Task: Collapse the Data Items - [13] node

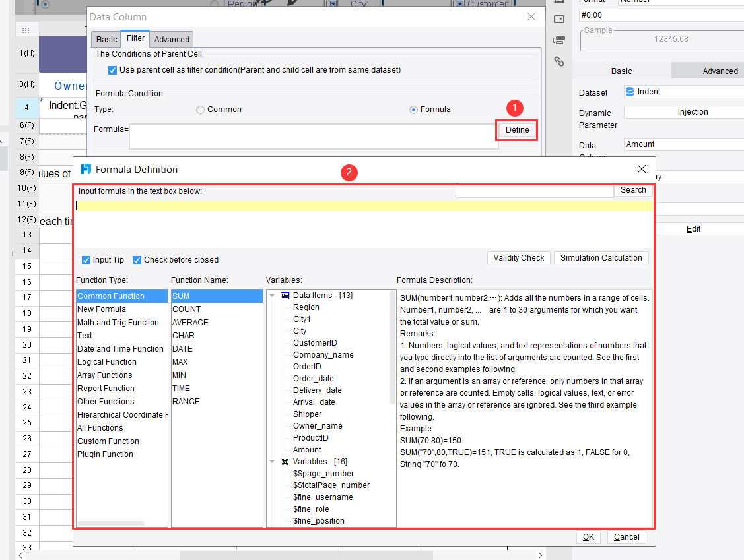Action: pos(272,296)
